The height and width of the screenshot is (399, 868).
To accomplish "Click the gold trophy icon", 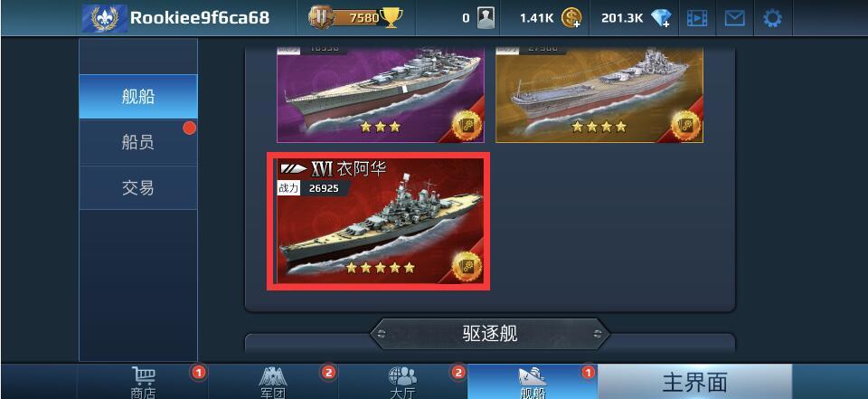I will pos(391,18).
